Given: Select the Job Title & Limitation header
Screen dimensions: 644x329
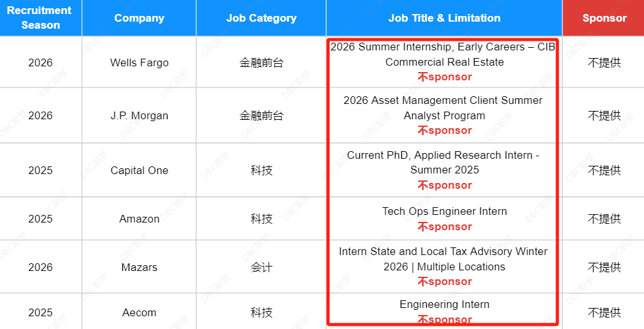Looking at the screenshot, I should (x=445, y=18).
